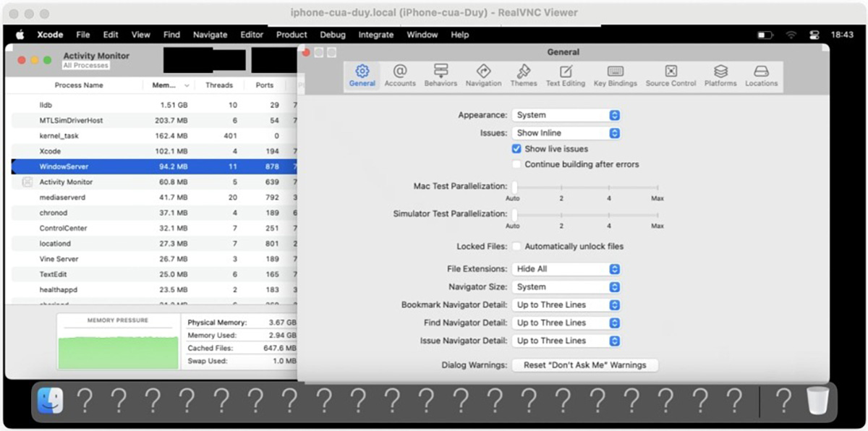Open the Product menu
The width and height of the screenshot is (868, 431).
click(x=292, y=35)
